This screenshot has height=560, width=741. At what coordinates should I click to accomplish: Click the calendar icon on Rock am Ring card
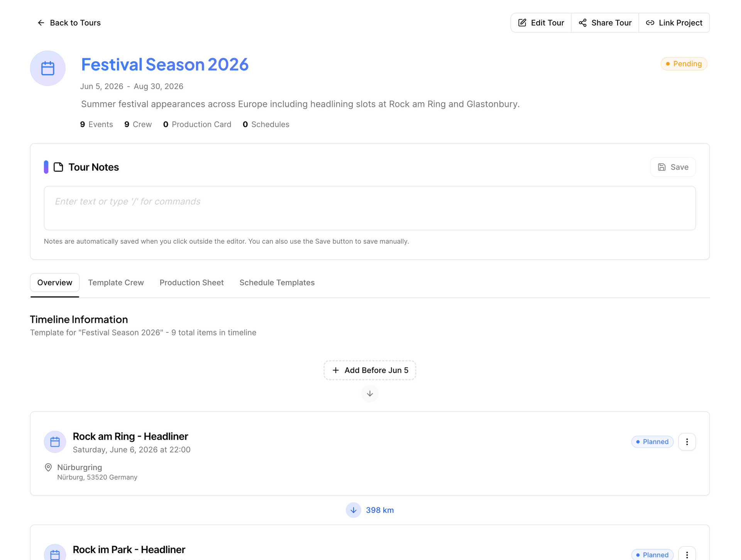click(x=55, y=442)
